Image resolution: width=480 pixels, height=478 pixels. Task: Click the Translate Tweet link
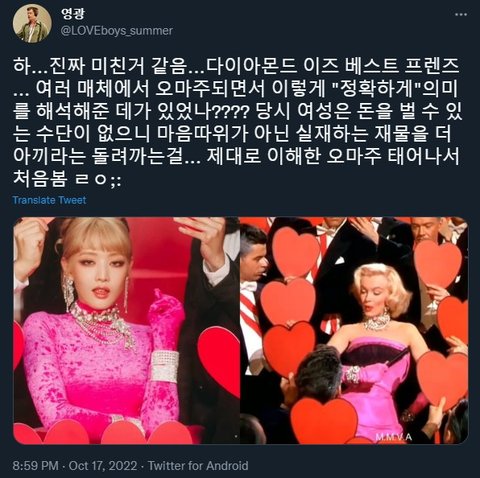[49, 200]
